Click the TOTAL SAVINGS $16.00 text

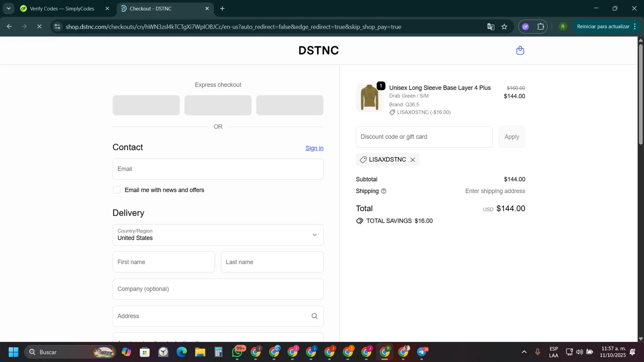tap(399, 221)
